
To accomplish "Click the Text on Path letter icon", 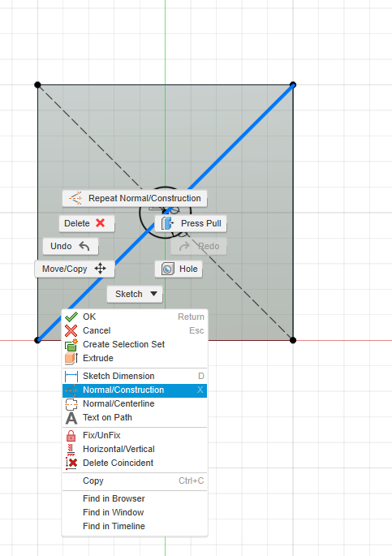I will [x=71, y=418].
